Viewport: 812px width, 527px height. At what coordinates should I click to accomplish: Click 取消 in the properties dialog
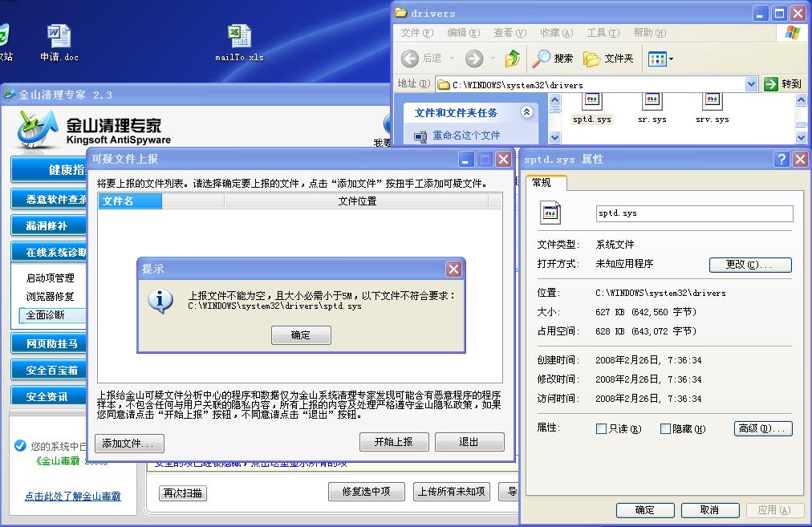click(709, 510)
